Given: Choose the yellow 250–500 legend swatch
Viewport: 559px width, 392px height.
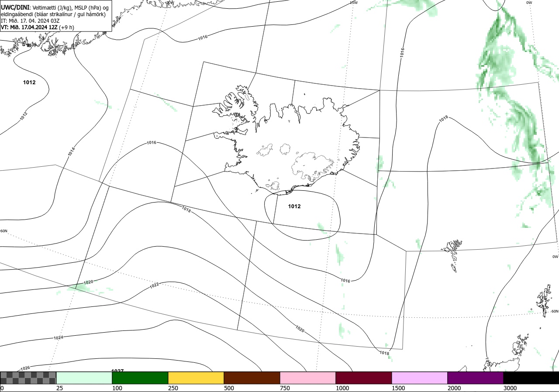Looking at the screenshot, I should (x=196, y=378).
